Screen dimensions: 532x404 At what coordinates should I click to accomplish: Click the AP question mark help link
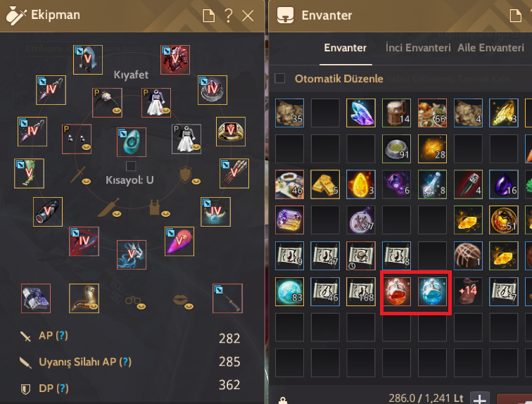point(61,336)
